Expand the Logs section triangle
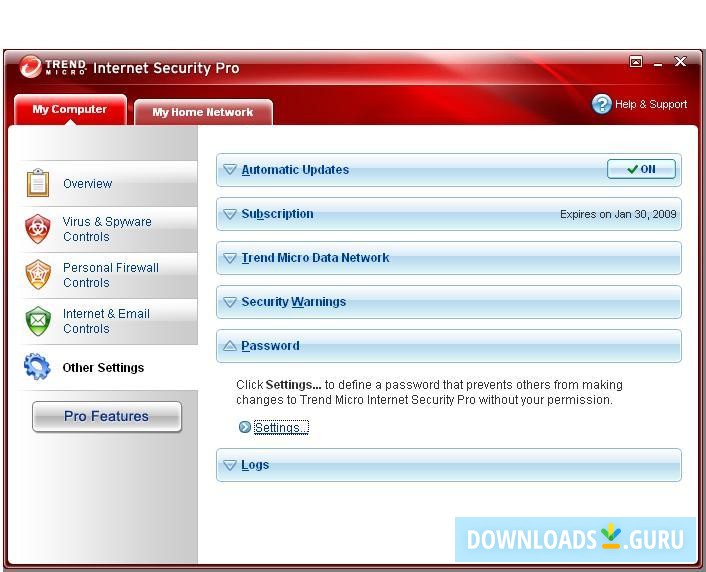 (230, 465)
